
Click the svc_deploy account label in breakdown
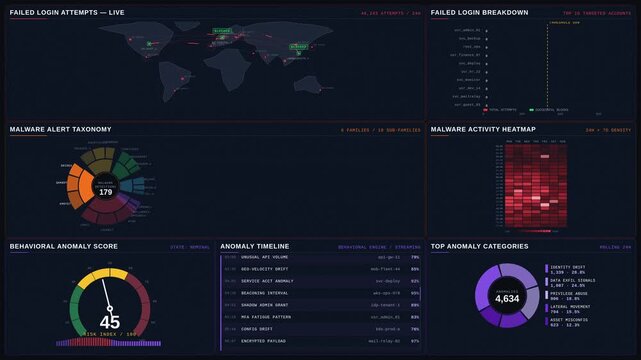pos(470,63)
